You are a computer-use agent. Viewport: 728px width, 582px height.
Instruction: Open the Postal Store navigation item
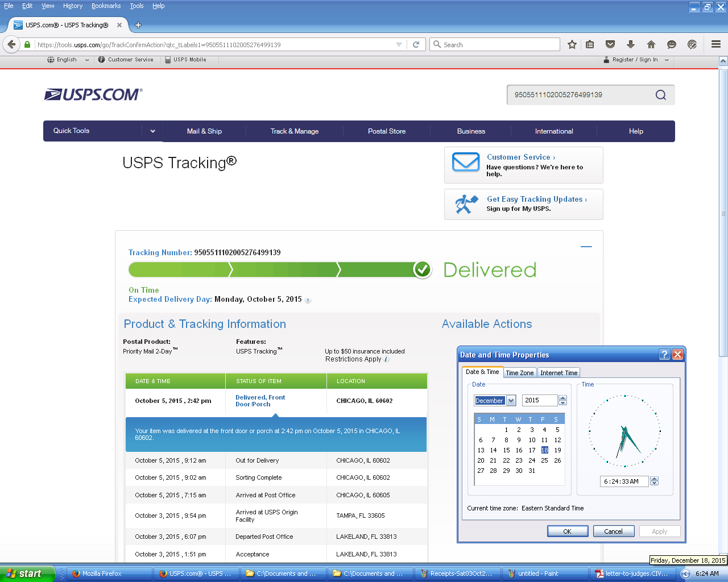click(x=387, y=131)
